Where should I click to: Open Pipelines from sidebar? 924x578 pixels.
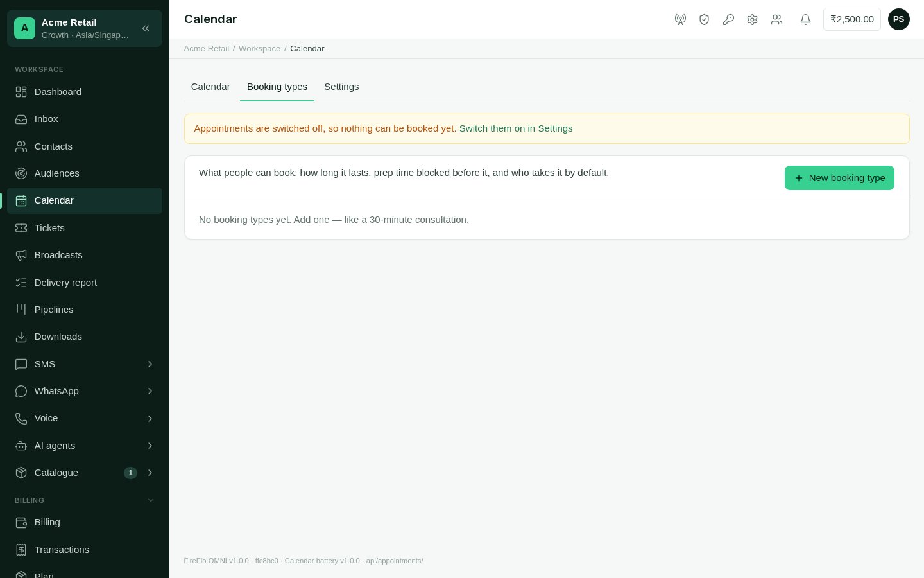coord(85,310)
